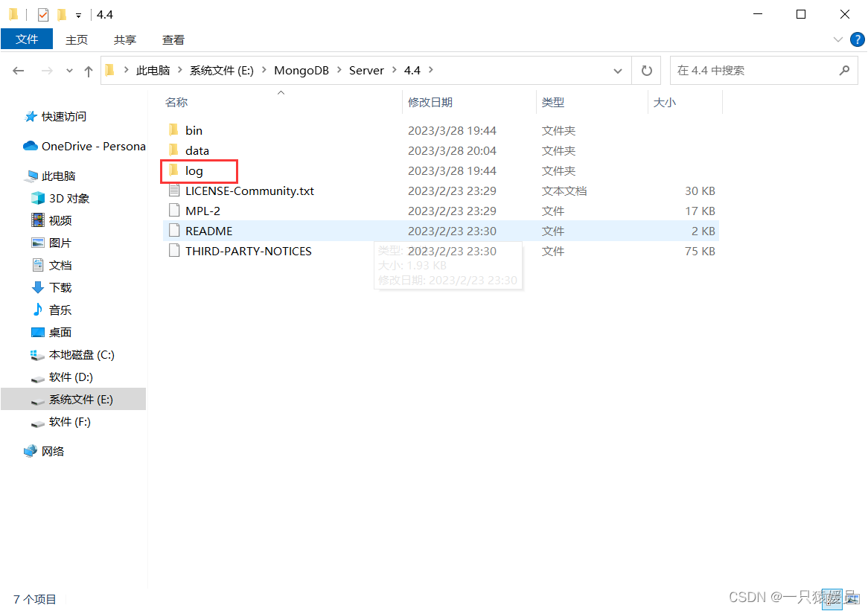The width and height of the screenshot is (868, 611).
Task: Click 4.4 in the address breadcrumb
Action: pyautogui.click(x=412, y=70)
